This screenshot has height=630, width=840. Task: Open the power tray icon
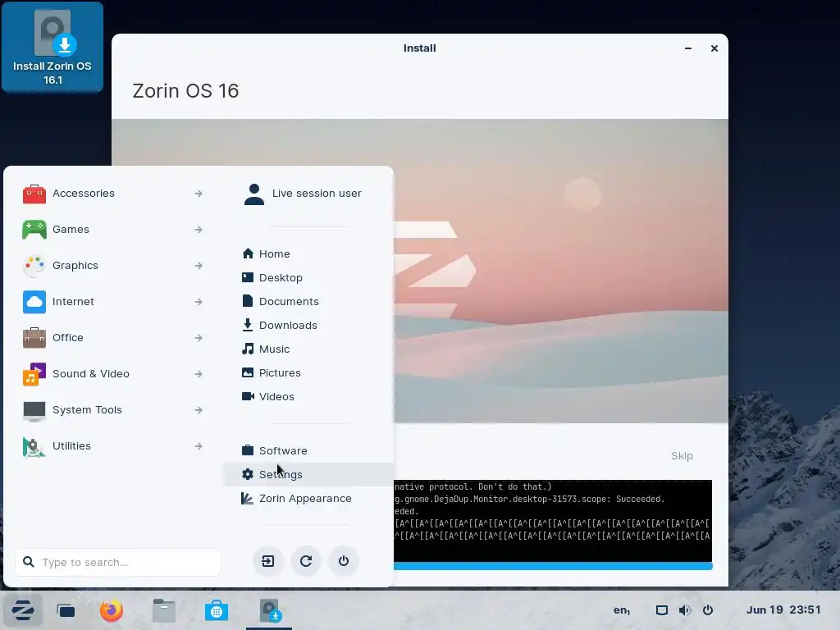708,610
